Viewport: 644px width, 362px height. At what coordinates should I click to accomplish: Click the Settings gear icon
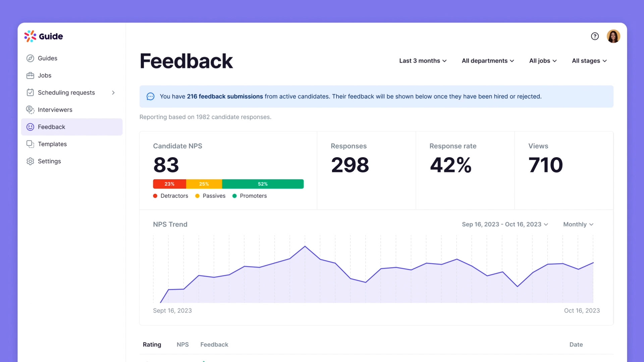[x=30, y=161]
